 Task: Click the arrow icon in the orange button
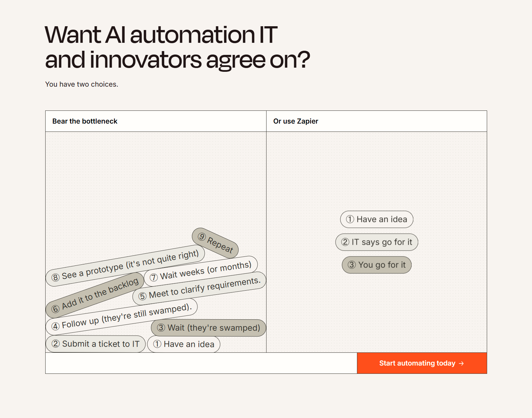tap(461, 363)
